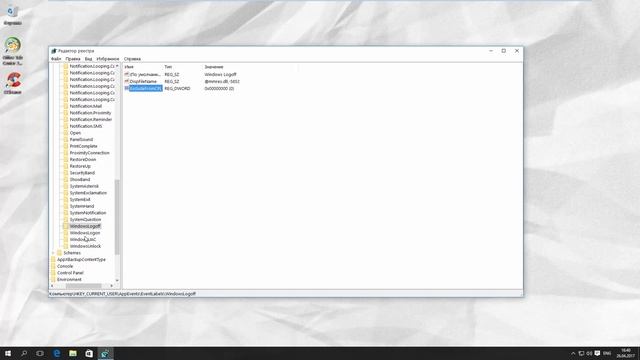Open the Action Center notifications icon
Viewport: 640px width, 360px height.
point(597,353)
